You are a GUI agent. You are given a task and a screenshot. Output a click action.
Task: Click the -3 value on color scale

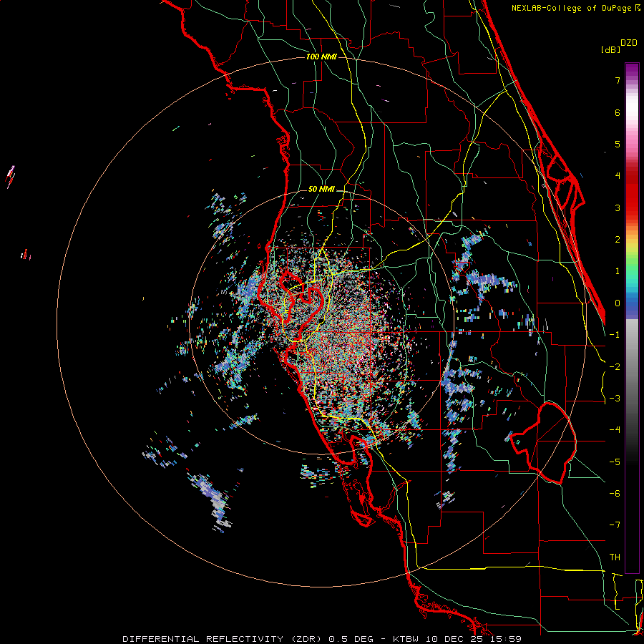click(x=615, y=399)
